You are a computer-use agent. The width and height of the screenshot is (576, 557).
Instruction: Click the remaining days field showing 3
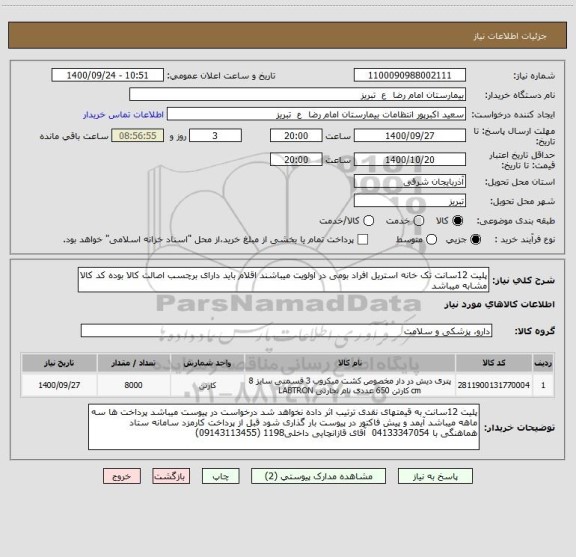point(215,136)
